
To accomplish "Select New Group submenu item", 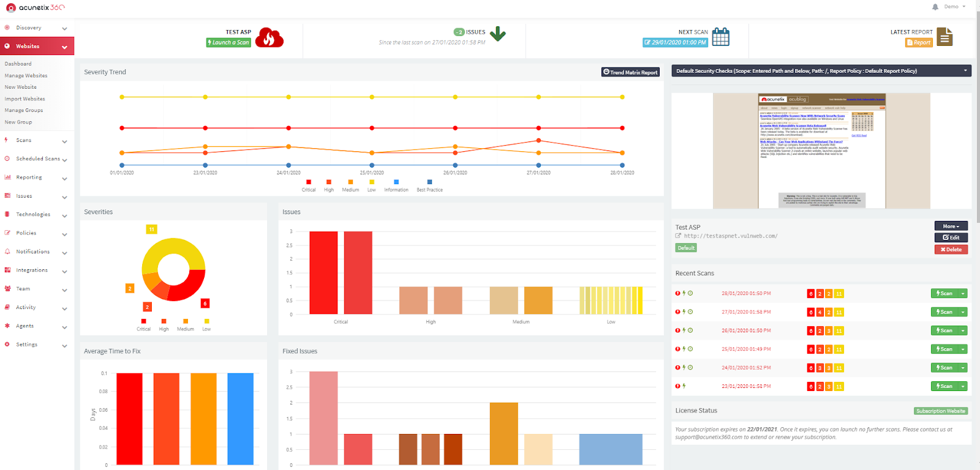I will click(18, 122).
